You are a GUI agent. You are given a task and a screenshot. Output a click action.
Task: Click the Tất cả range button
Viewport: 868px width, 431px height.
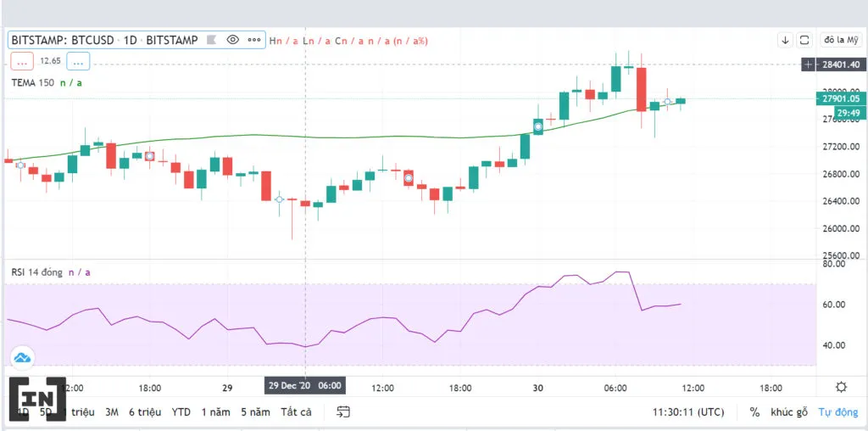(296, 411)
